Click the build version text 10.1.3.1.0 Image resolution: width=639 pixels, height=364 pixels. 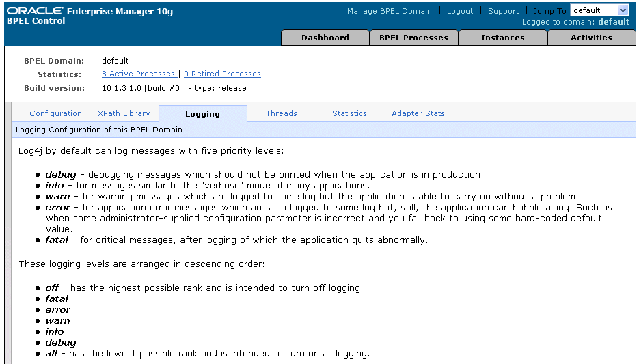coord(122,88)
